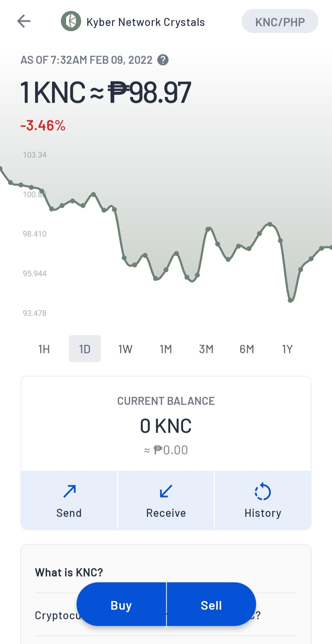Tap the Buy button
This screenshot has width=332, height=644.
(121, 605)
